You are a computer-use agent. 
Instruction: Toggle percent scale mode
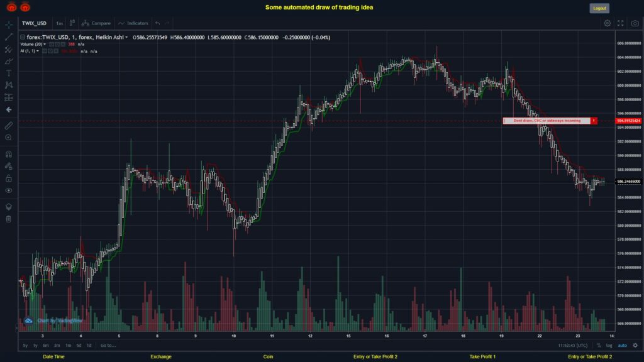tap(599, 346)
